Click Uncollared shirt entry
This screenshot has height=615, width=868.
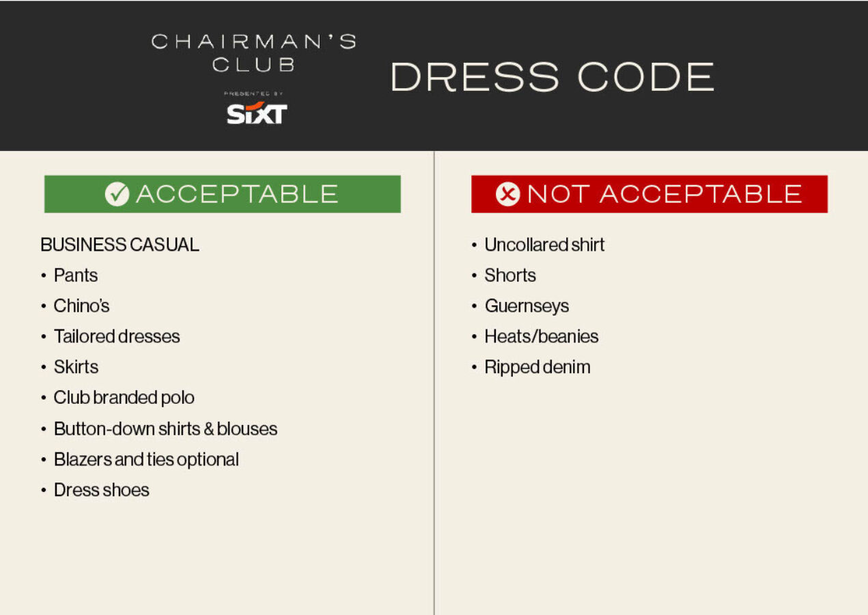[x=544, y=245]
